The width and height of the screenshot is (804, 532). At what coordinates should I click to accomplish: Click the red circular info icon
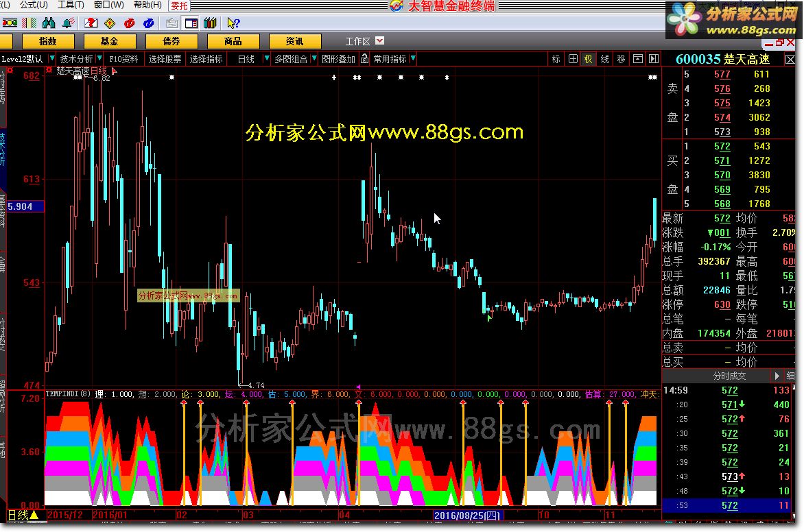129,23
